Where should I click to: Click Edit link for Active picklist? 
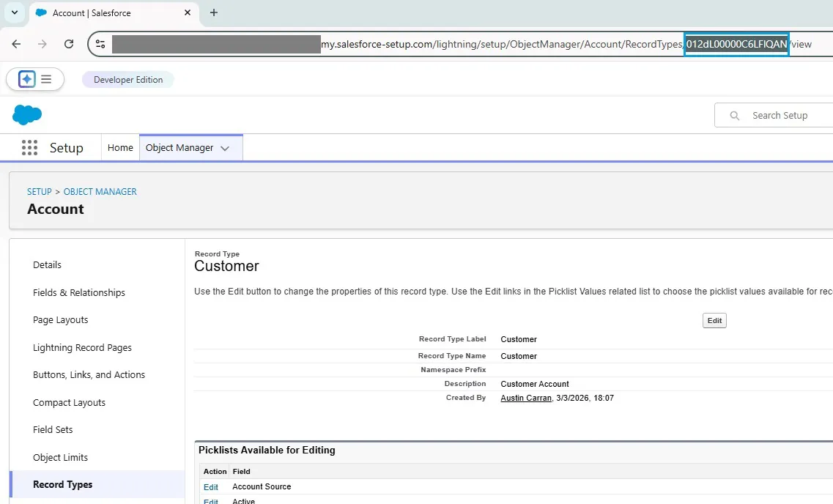[x=211, y=501]
